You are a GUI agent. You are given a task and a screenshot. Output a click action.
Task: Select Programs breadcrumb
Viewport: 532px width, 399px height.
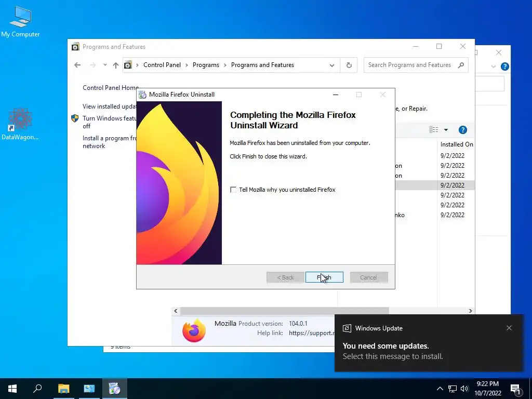(206, 65)
